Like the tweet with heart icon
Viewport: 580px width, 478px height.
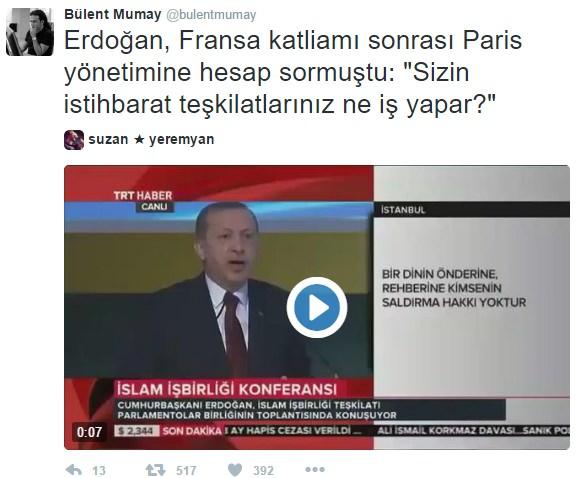235,470
